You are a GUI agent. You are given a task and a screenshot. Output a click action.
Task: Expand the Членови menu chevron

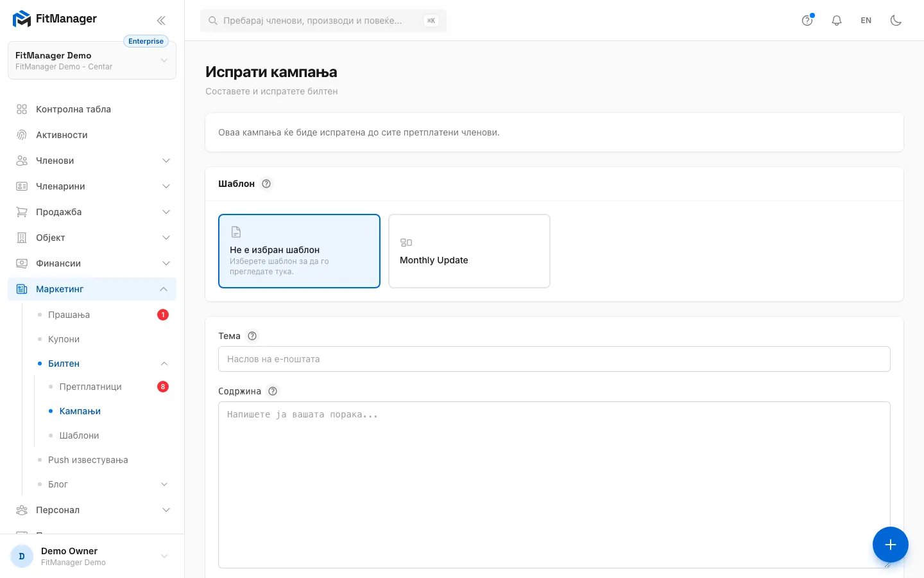point(166,161)
